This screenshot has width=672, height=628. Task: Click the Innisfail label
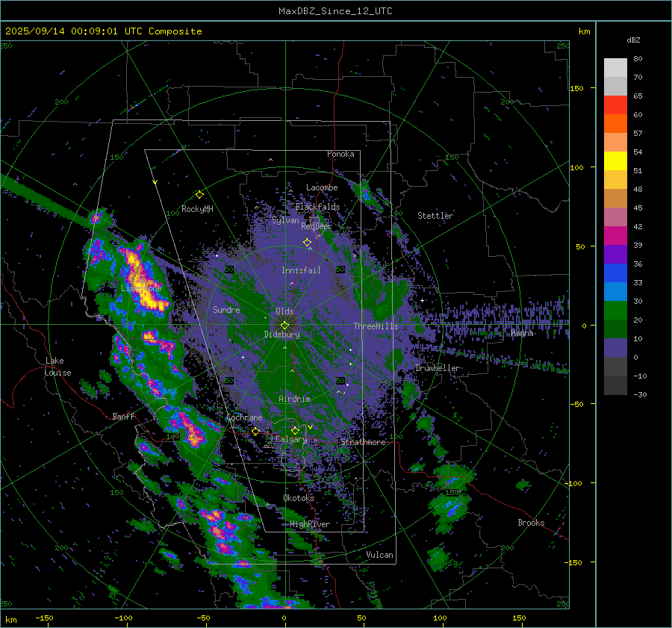pos(301,270)
